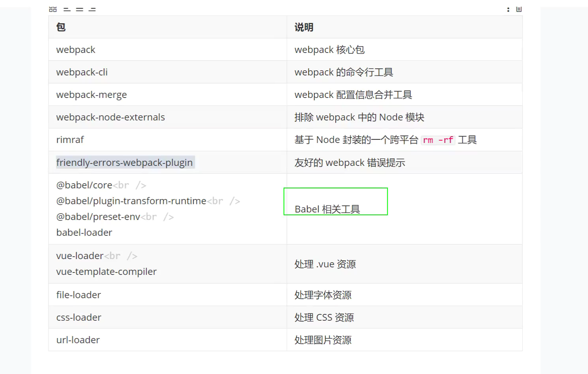
Task: Click the vue-template-compiler text
Action: coord(107,272)
